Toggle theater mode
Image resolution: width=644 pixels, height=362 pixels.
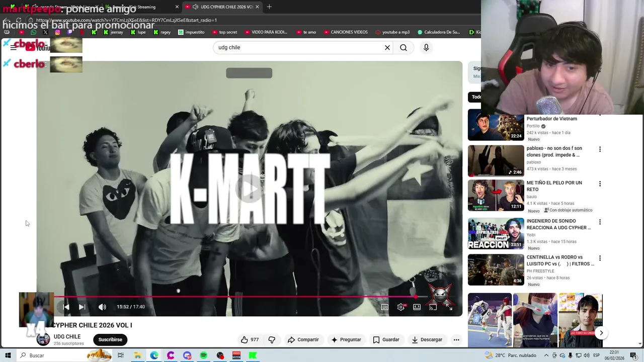tap(417, 307)
